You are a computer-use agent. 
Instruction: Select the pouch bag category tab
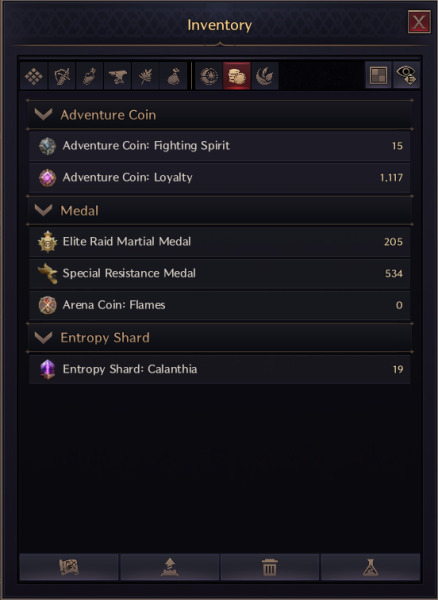click(x=173, y=76)
